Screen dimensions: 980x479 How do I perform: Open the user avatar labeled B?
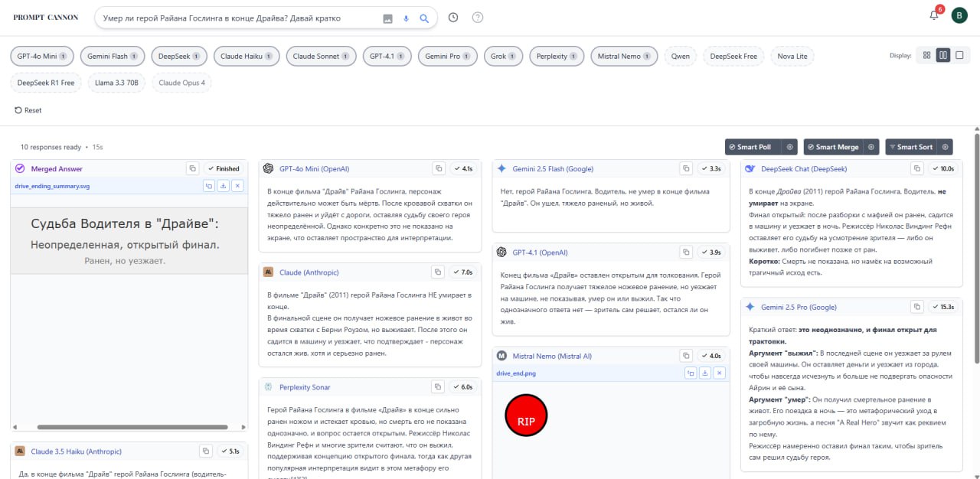click(x=959, y=15)
